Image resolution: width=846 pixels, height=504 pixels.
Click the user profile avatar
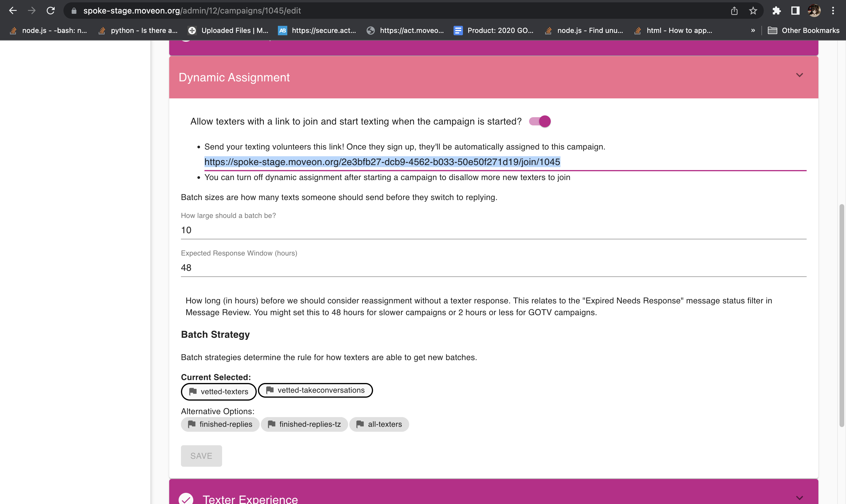pos(814,11)
